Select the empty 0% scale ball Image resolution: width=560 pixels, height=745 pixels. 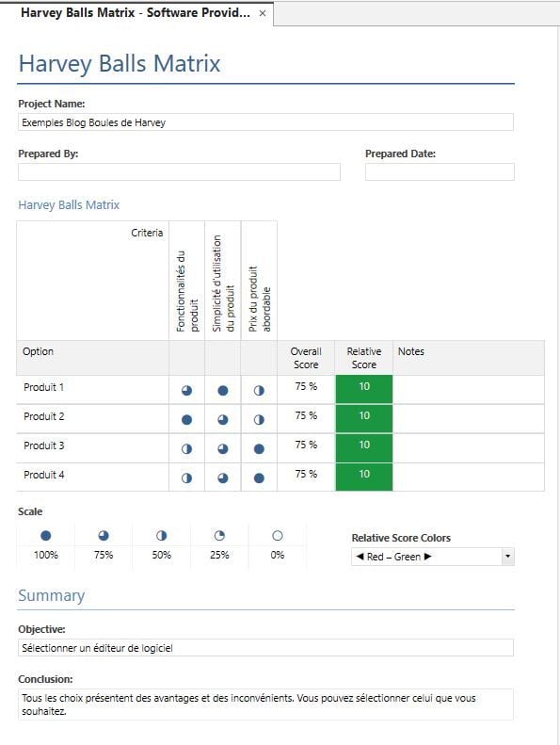(278, 536)
